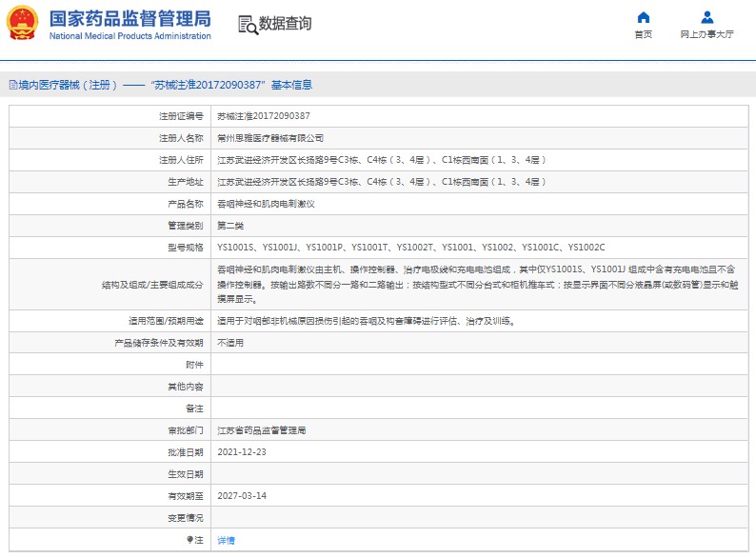Image resolution: width=756 pixels, height=558 pixels.
Task: Click the 适用范围 intended use text
Action: tap(367, 321)
